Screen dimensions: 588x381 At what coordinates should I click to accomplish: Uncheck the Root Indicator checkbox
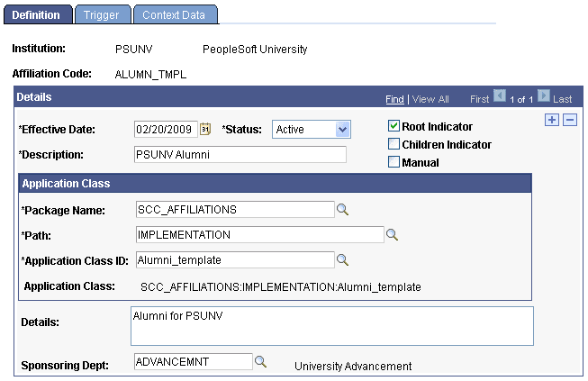click(394, 127)
